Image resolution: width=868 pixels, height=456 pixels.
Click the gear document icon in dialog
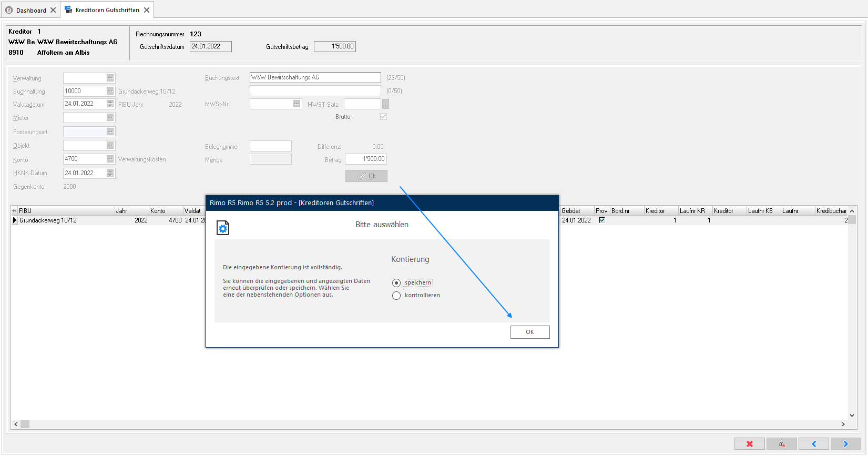tap(223, 228)
